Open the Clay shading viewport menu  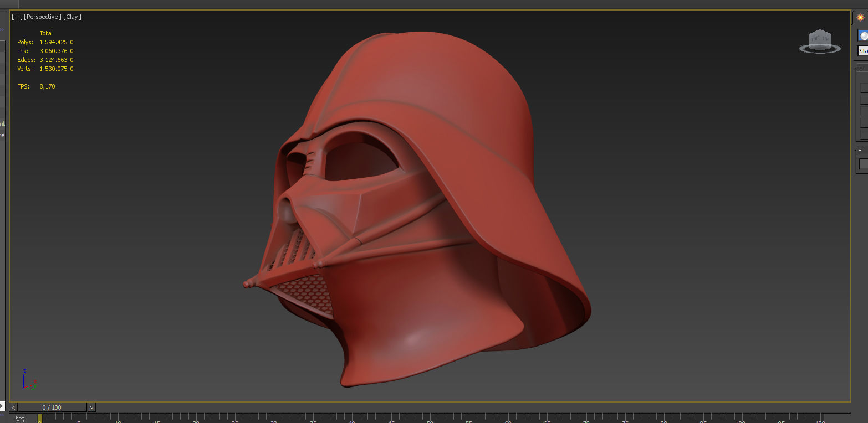72,17
